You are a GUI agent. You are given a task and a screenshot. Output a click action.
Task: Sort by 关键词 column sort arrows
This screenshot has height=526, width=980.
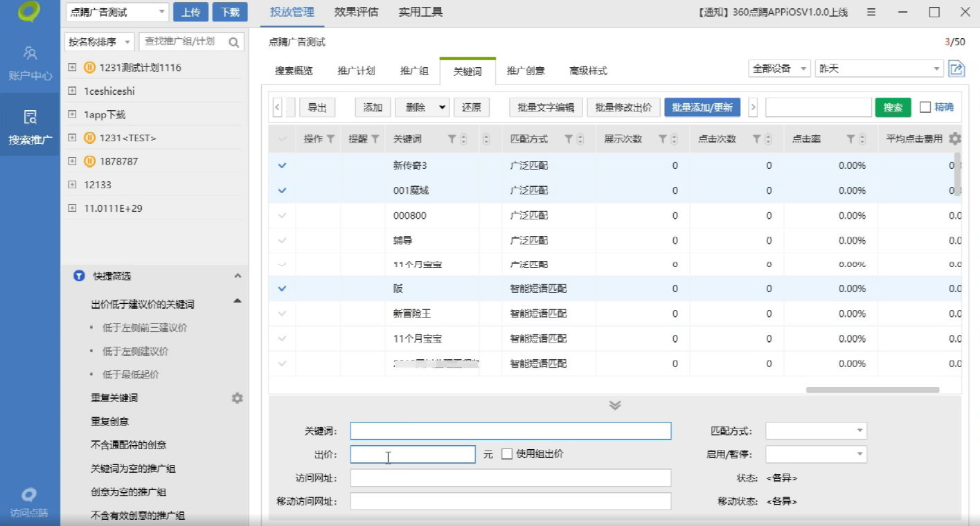[463, 139]
